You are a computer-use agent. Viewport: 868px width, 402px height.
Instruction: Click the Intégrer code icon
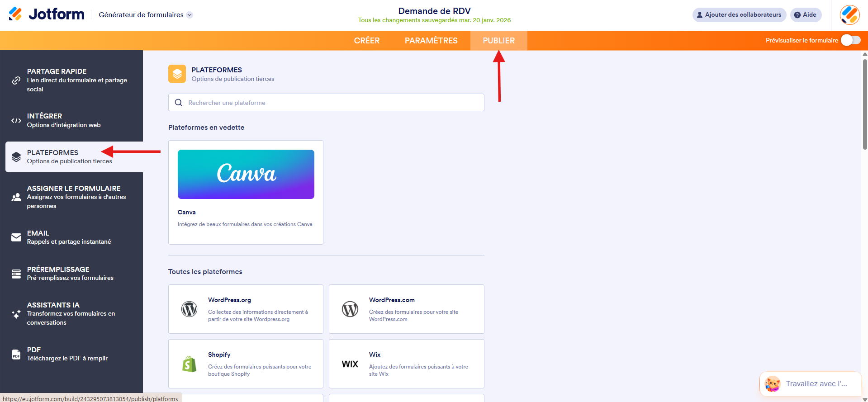(16, 121)
